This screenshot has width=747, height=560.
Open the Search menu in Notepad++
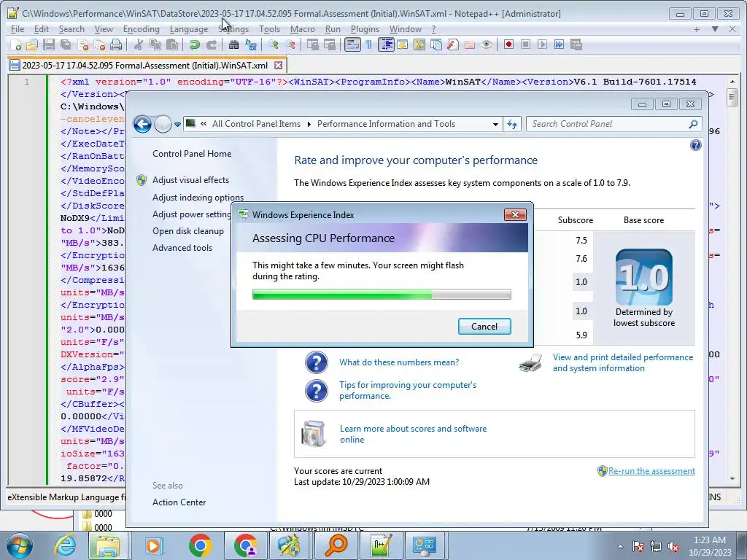[x=71, y=29]
